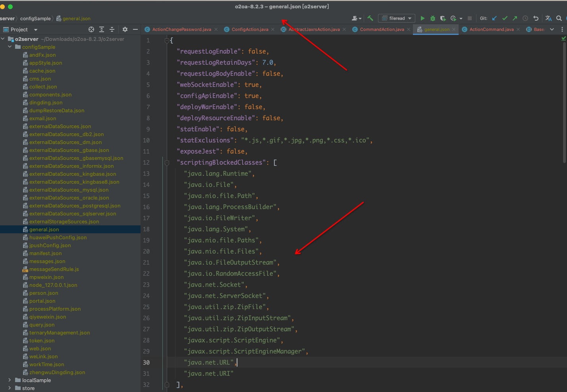
Task: Open messageSendRule.js file
Action: coord(54,269)
